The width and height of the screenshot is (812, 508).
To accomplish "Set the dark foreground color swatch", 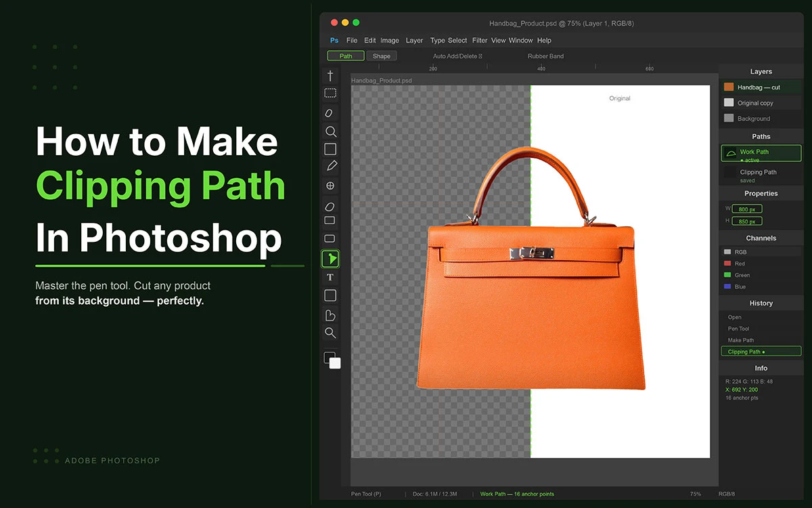I will pos(329,357).
